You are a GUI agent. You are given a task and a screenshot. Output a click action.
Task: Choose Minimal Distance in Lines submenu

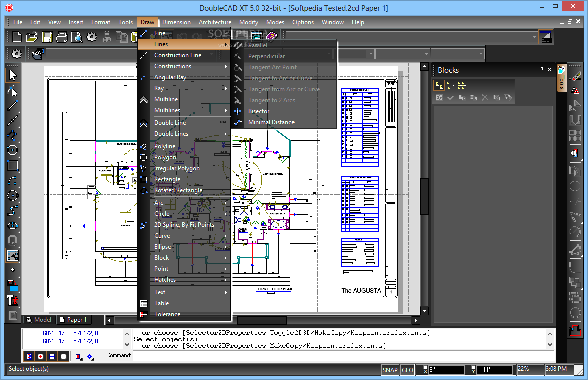coord(283,122)
